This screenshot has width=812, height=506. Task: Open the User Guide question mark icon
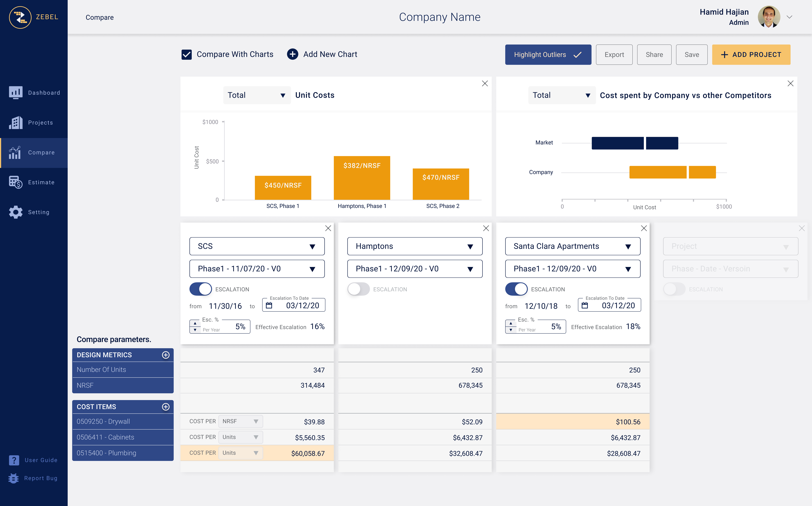pyautogui.click(x=14, y=460)
